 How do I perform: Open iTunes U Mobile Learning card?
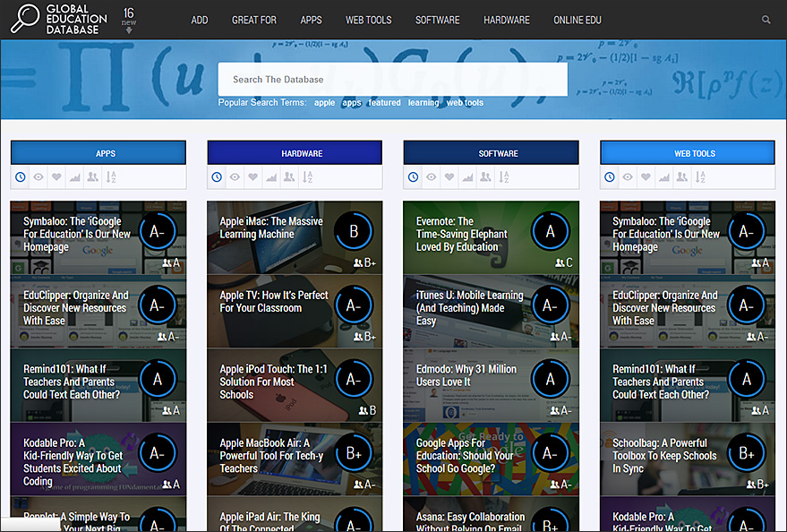(x=491, y=311)
